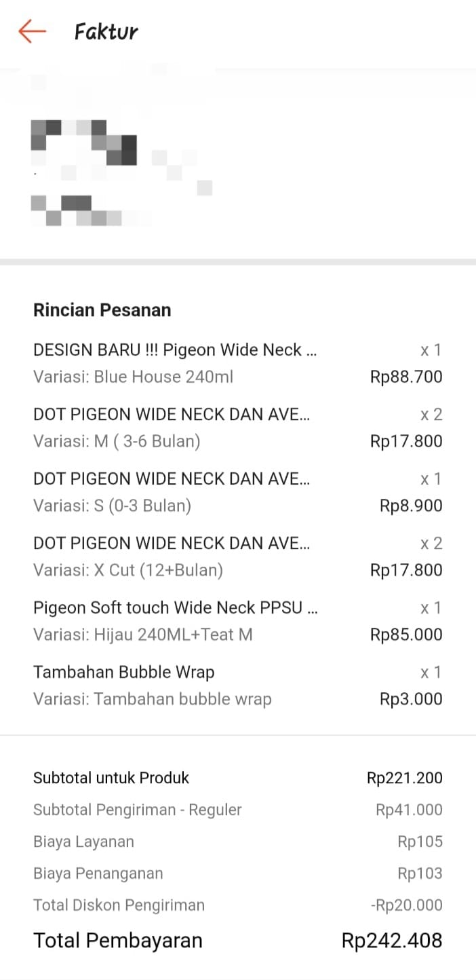Tap the "Biaya Layanan" fee label
The width and height of the screenshot is (476, 980).
click(x=83, y=842)
